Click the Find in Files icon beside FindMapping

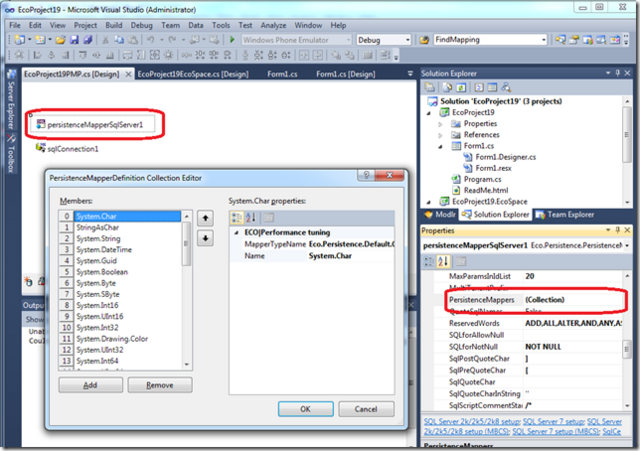(x=424, y=40)
